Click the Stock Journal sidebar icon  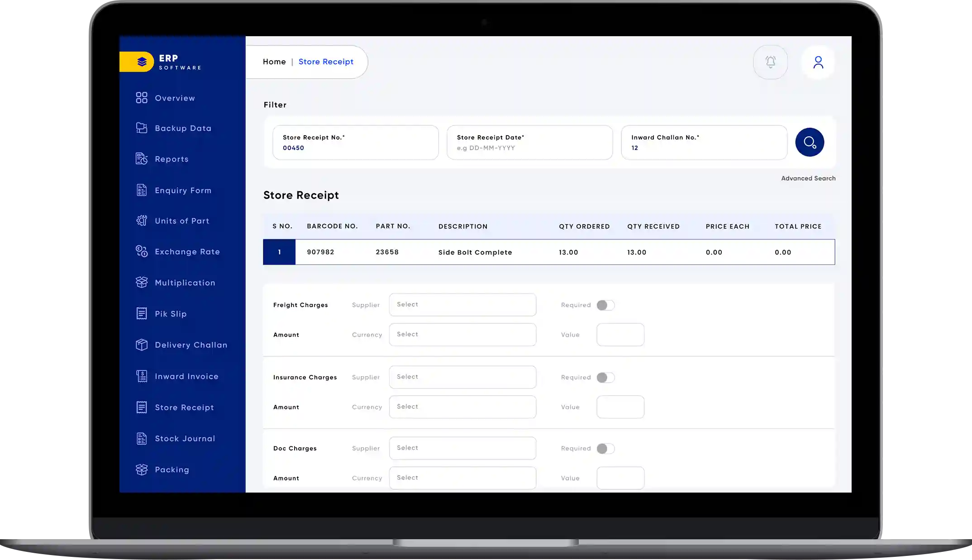point(142,438)
